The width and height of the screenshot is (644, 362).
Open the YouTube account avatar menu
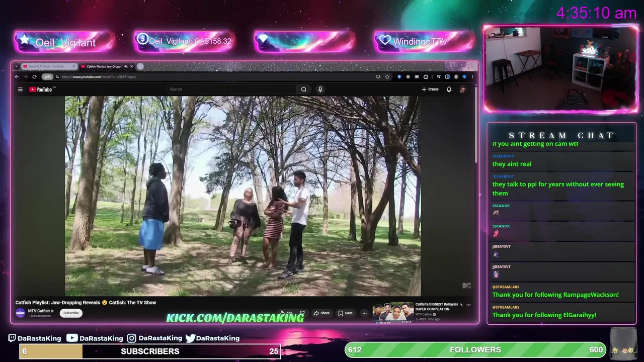[463, 89]
